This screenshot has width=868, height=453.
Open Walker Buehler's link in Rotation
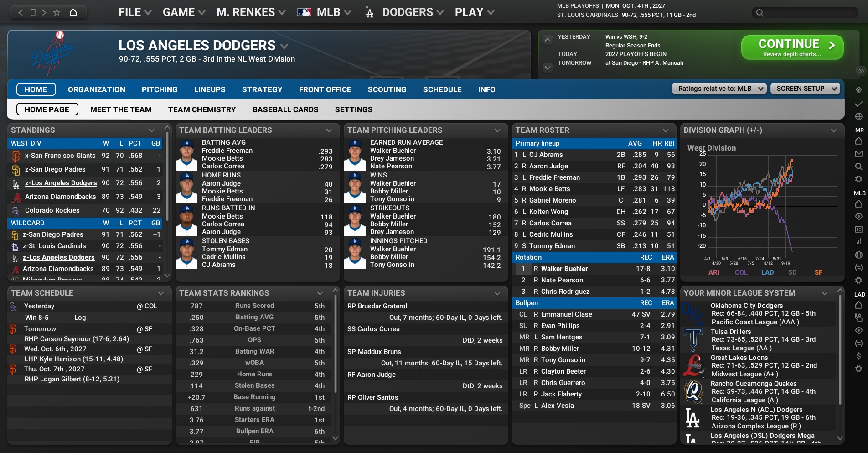564,269
